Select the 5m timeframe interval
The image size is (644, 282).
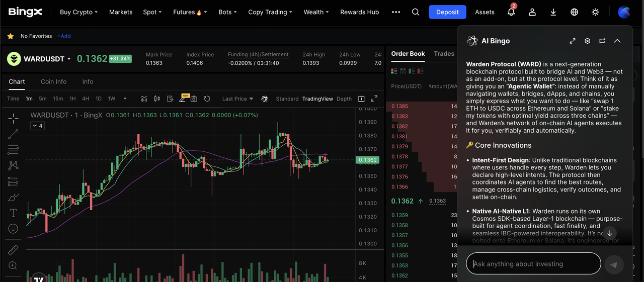tap(43, 99)
